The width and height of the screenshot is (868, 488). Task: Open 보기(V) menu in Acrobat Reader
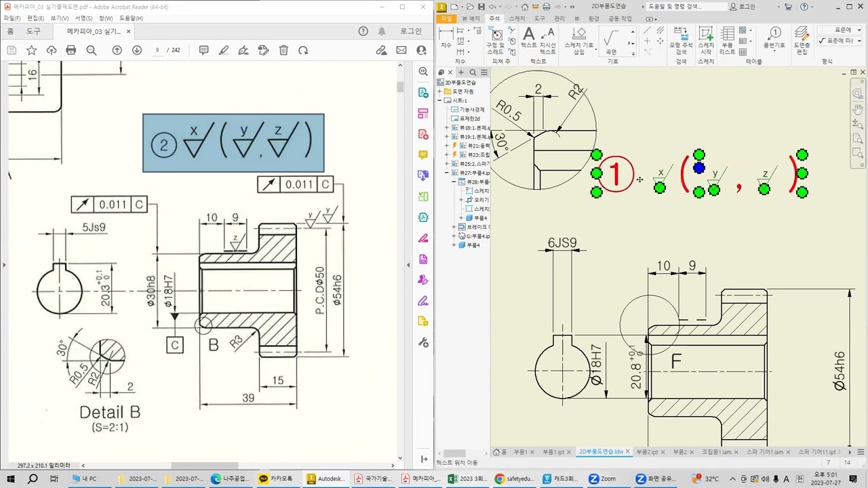[59, 18]
